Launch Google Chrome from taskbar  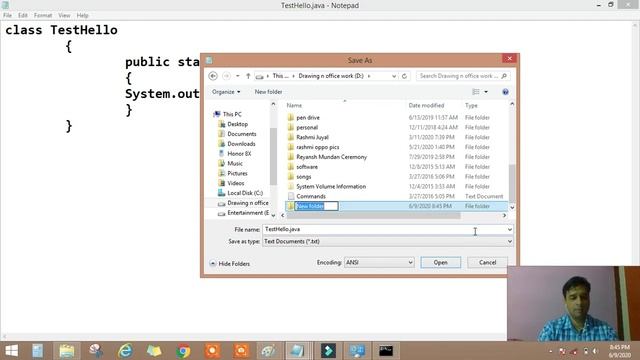(x=183, y=351)
